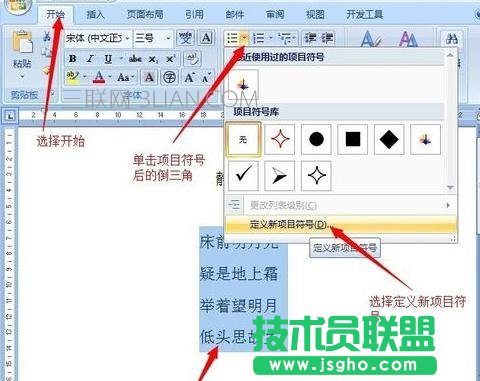Select the solid diamond bullet
Screen dimensions: 480x381
click(389, 139)
